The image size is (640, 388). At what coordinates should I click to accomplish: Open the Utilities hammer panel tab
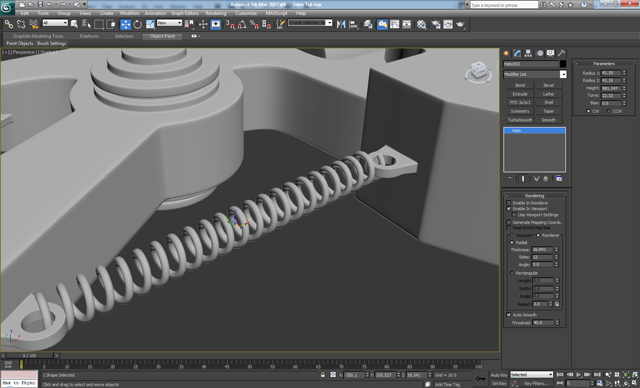tap(562, 53)
